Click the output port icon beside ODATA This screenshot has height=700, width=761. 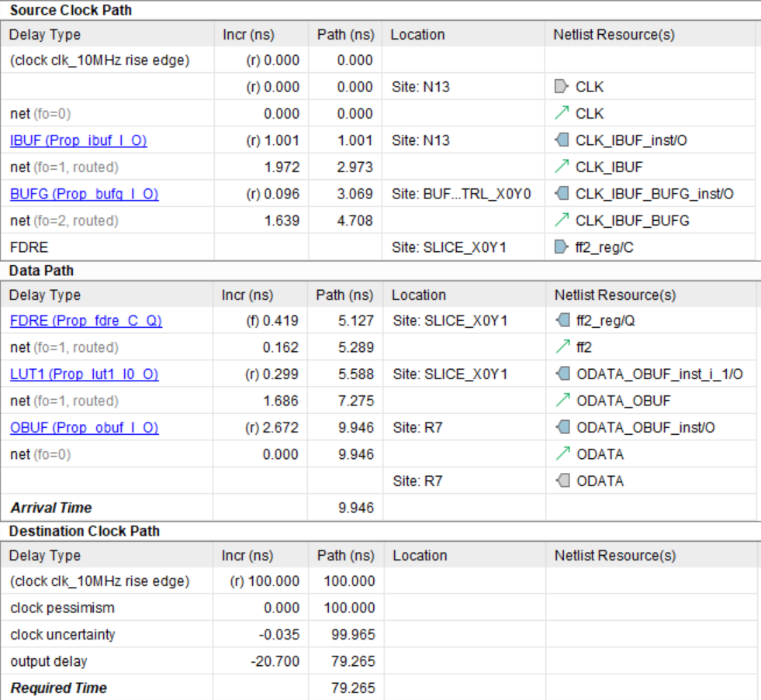point(562,481)
